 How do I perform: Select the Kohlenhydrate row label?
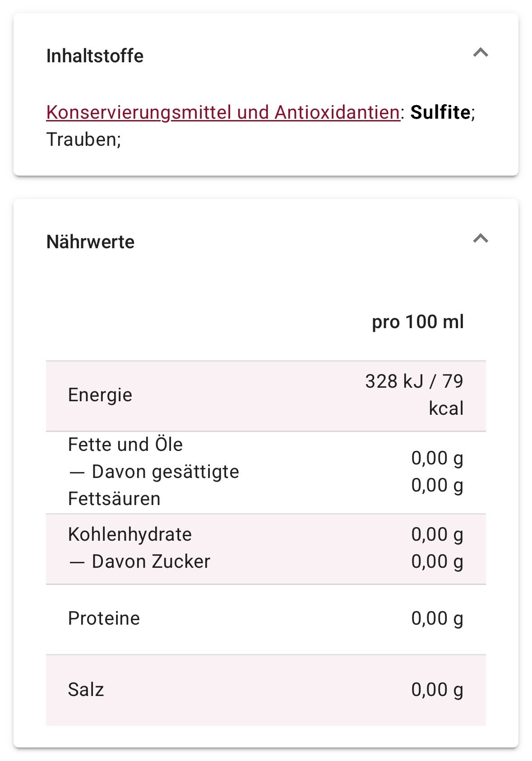point(130,534)
